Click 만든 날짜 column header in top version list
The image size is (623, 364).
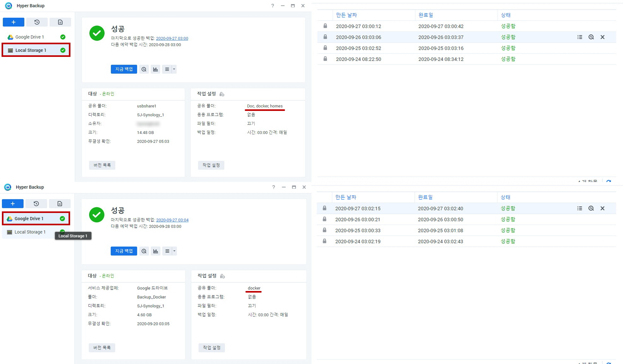pyautogui.click(x=346, y=15)
